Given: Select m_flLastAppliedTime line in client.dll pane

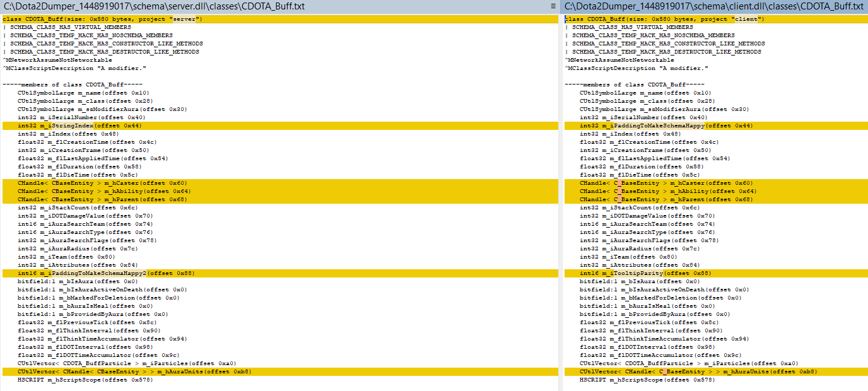Looking at the screenshot, I should click(x=655, y=158).
